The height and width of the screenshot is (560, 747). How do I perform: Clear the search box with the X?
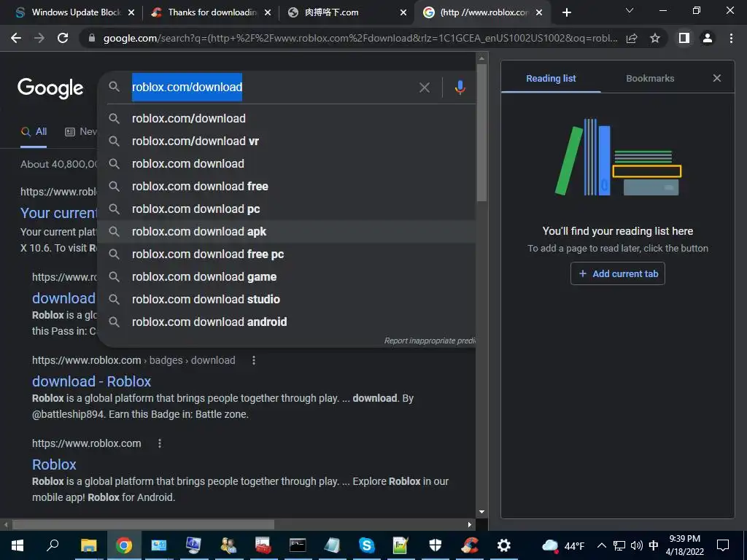pos(425,87)
